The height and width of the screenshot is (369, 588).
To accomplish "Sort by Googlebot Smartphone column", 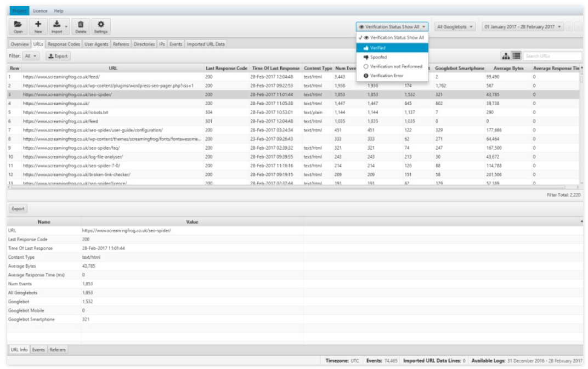I will tap(460, 68).
